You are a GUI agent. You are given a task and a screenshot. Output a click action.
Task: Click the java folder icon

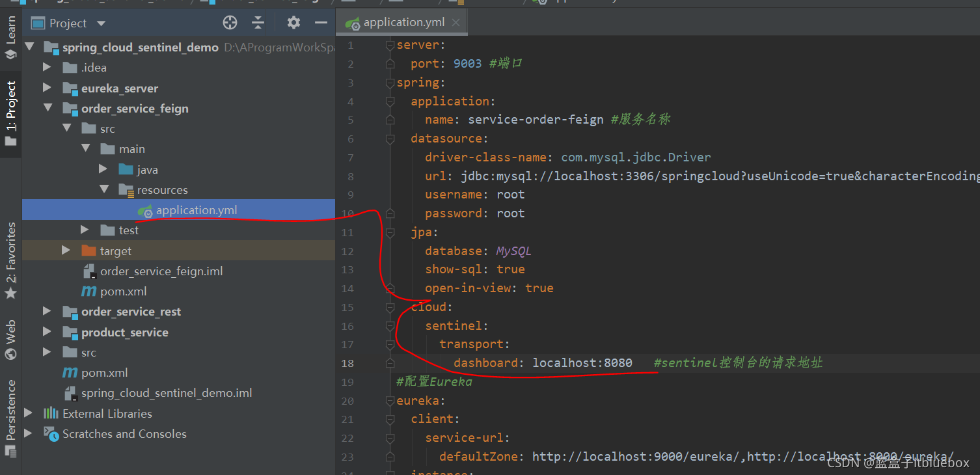[126, 170]
